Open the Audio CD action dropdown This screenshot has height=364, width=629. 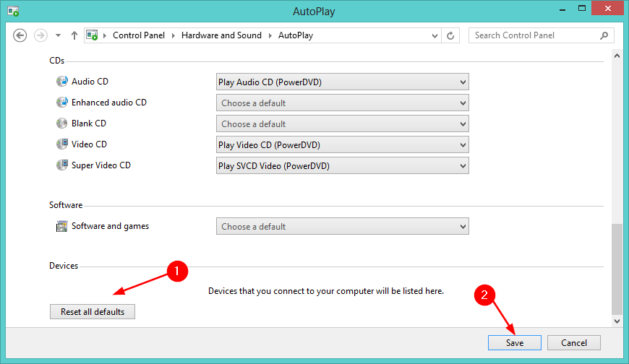(x=343, y=82)
